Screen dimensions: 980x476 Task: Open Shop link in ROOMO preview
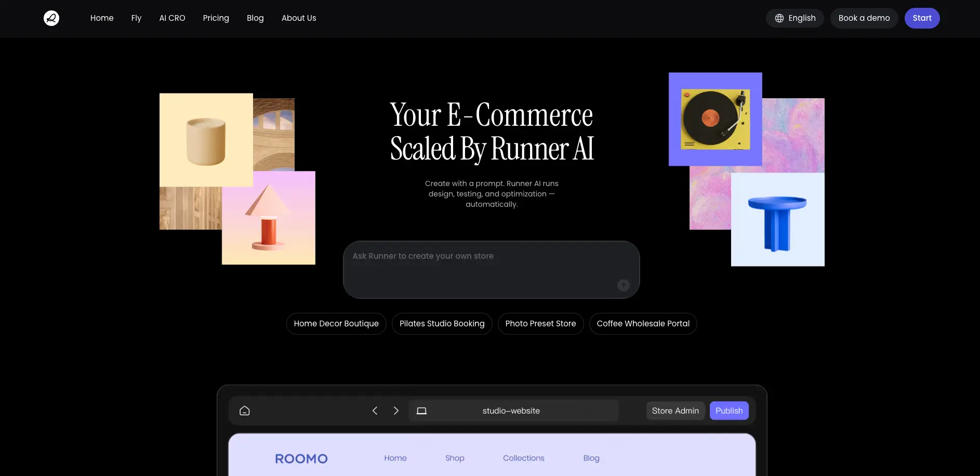click(x=455, y=458)
